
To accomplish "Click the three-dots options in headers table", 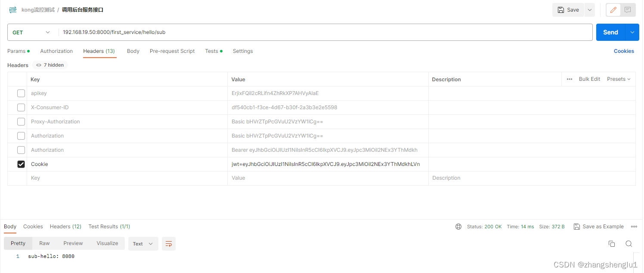I will [x=570, y=79].
